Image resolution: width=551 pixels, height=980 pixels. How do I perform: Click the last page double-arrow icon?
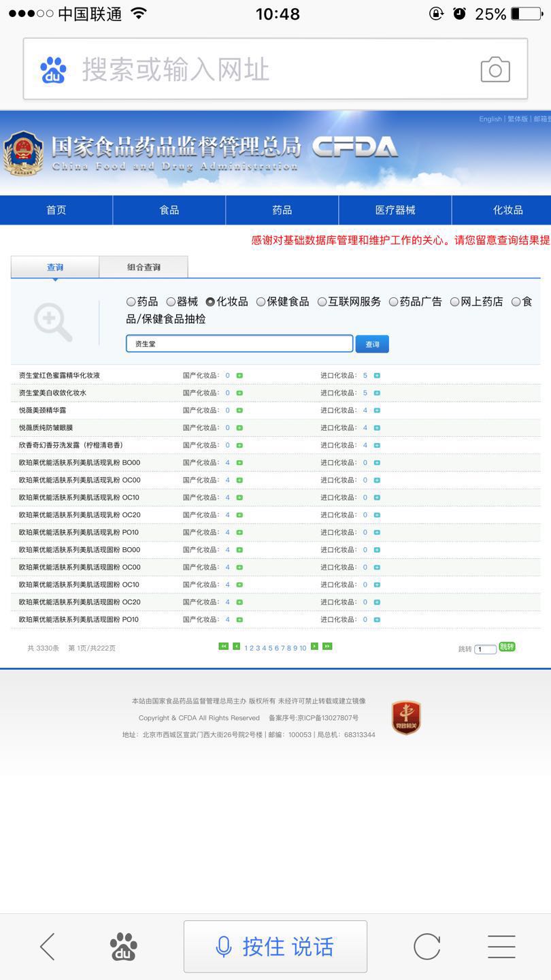pyautogui.click(x=327, y=647)
